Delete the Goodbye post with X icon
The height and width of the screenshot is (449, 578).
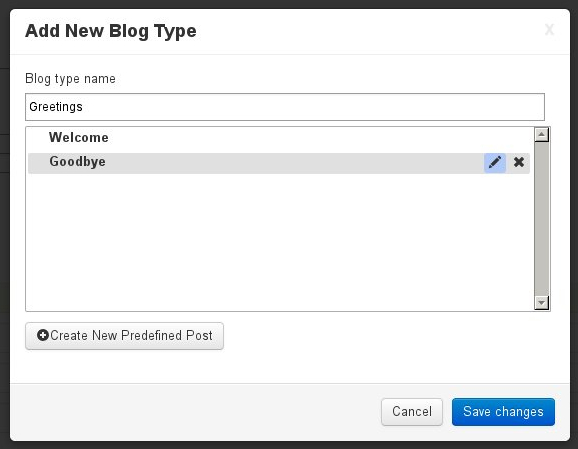(x=519, y=162)
